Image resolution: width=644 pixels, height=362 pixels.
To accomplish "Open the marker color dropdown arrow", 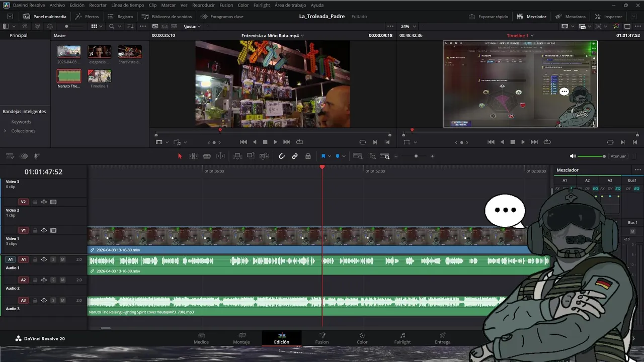I will 344,156.
